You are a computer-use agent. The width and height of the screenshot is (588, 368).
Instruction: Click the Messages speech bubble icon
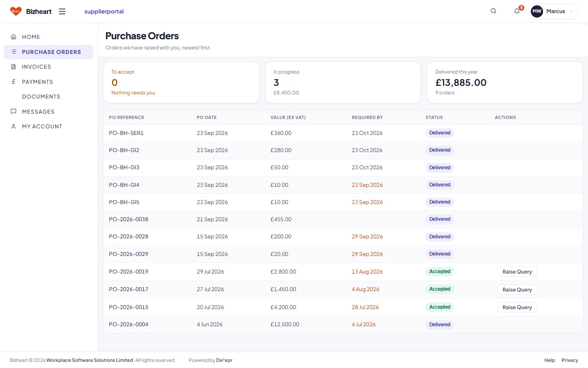coord(13,112)
